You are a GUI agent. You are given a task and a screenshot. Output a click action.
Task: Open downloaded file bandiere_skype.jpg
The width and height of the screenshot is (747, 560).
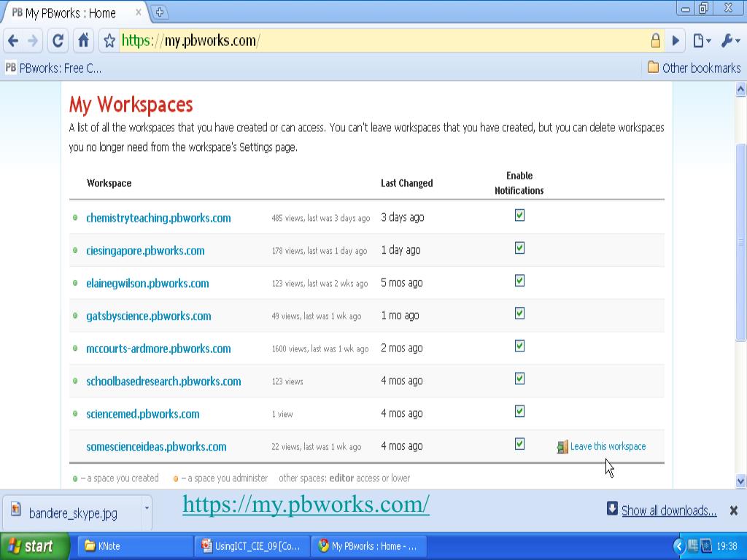tap(73, 513)
